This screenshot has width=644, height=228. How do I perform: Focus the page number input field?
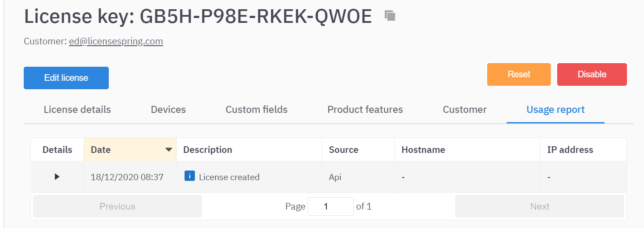coord(330,206)
